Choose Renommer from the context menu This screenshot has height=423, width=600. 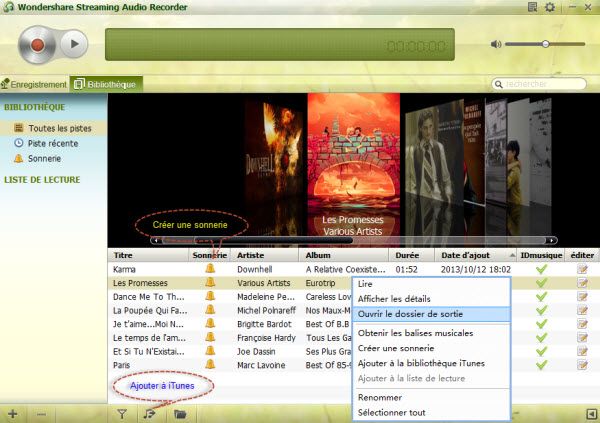[431, 397]
